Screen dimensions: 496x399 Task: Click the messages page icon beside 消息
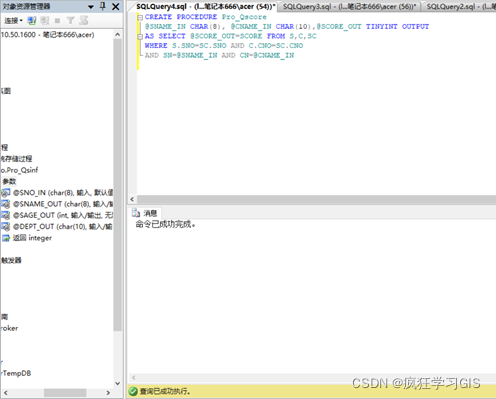click(136, 213)
